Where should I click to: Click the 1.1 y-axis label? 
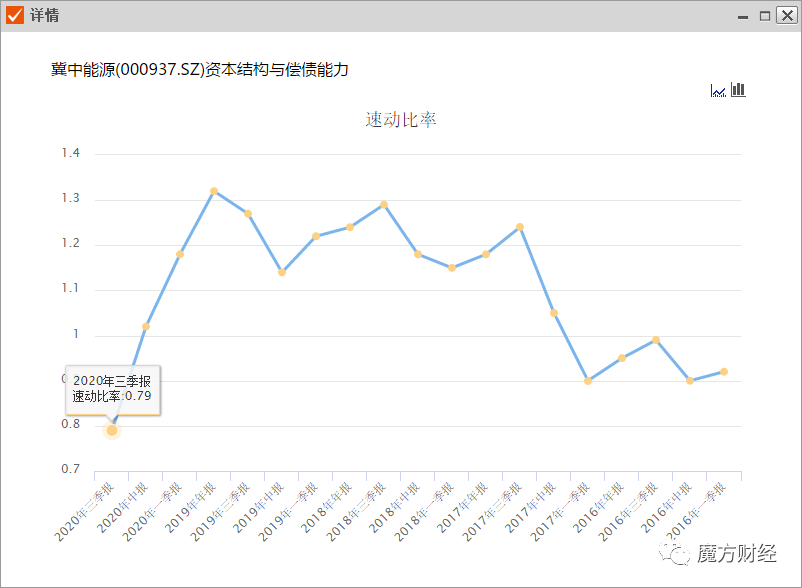pos(71,288)
